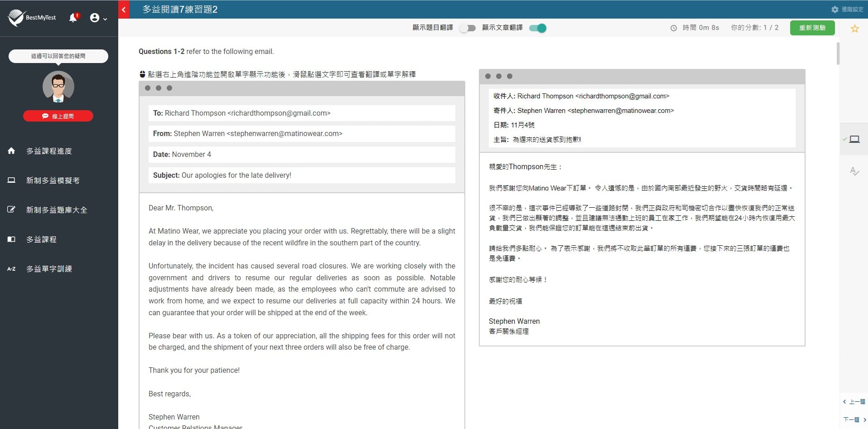
Task: Open 新制多益模擬考 menu item
Action: [53, 180]
